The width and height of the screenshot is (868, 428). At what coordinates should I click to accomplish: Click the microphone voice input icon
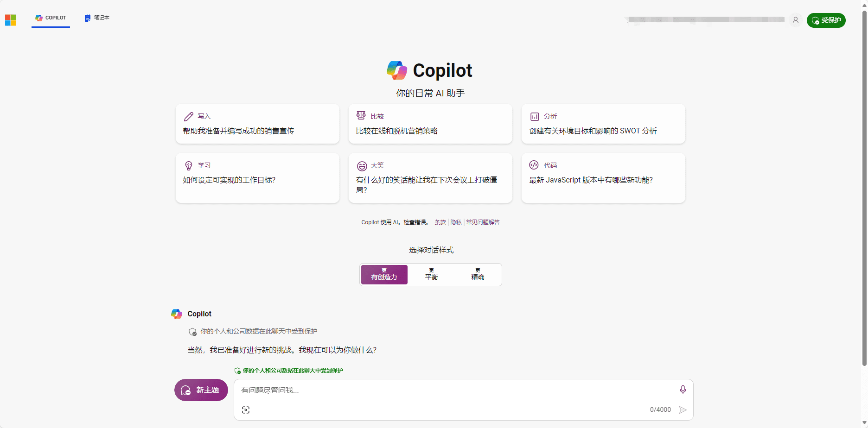[x=683, y=390]
